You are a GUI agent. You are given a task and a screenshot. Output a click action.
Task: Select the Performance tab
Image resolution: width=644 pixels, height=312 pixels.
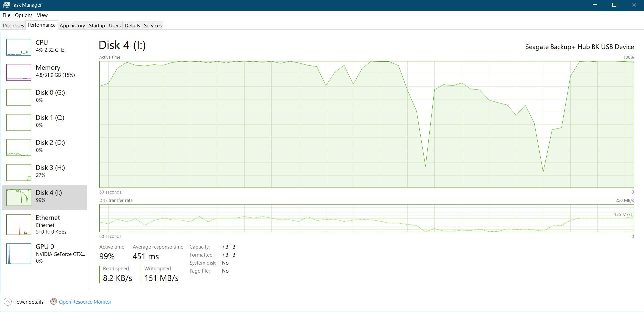point(42,25)
